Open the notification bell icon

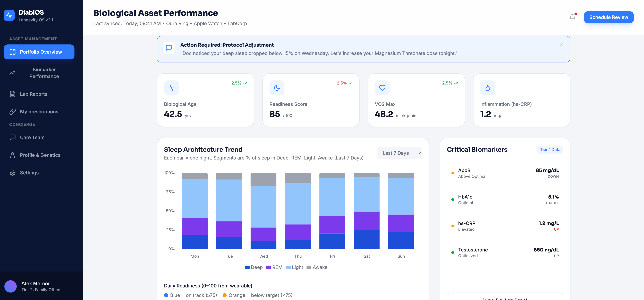(x=572, y=17)
